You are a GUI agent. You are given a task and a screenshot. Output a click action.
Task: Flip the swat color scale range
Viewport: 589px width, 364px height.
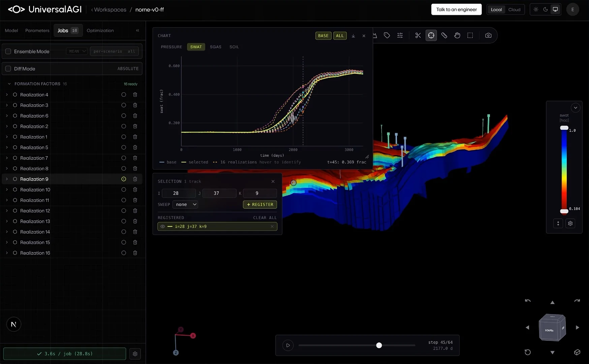[558, 223]
